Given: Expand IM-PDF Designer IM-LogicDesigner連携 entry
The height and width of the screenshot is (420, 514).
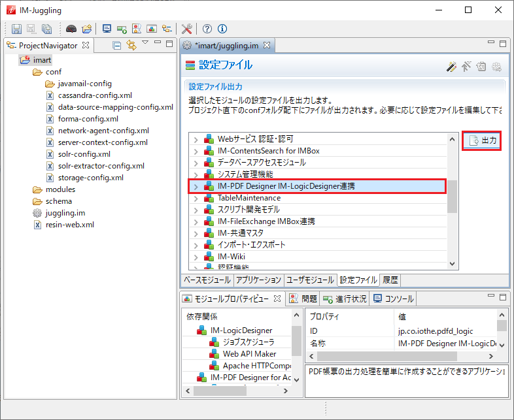Looking at the screenshot, I should (196, 187).
